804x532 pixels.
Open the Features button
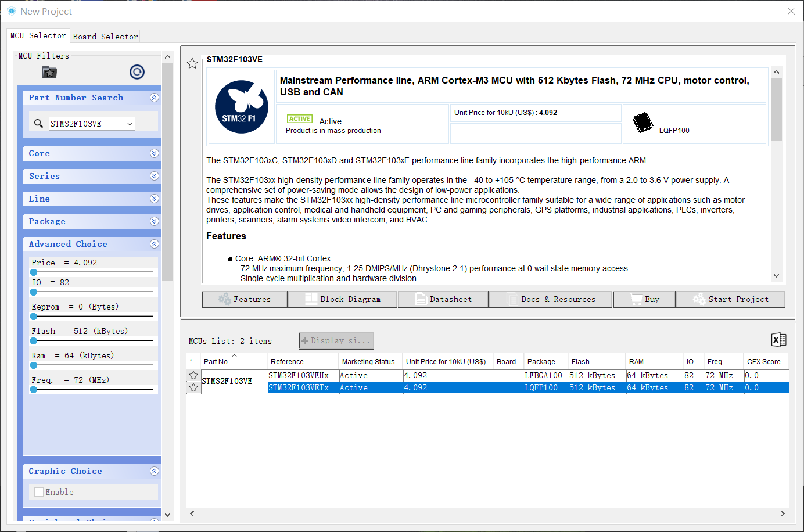(245, 299)
